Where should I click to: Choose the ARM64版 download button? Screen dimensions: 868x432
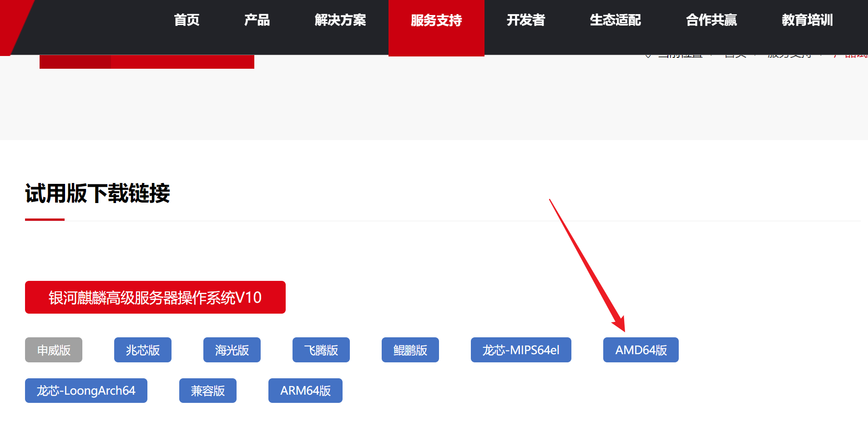pos(305,391)
